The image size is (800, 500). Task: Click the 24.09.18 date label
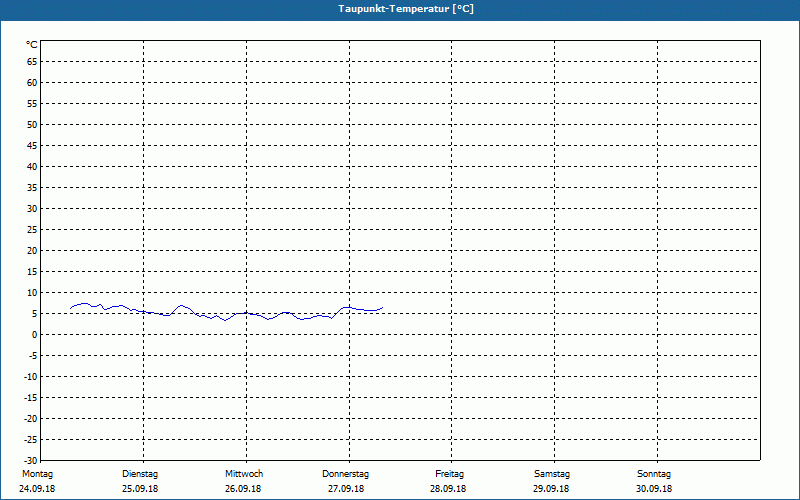coord(37,489)
